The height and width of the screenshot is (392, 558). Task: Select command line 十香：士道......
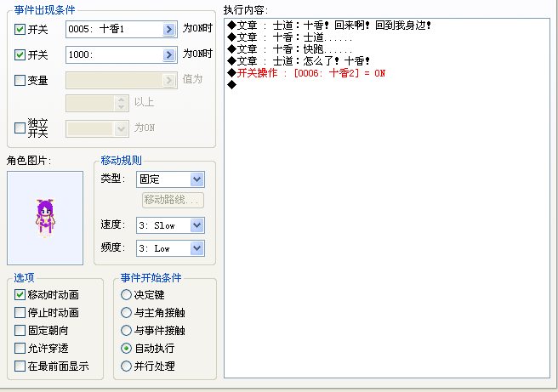[x=289, y=37]
